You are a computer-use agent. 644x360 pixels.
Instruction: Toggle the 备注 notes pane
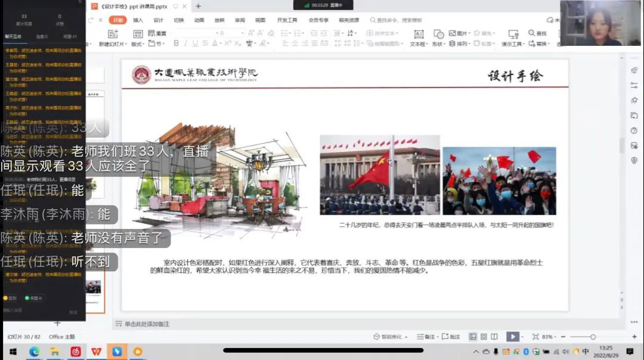426,337
